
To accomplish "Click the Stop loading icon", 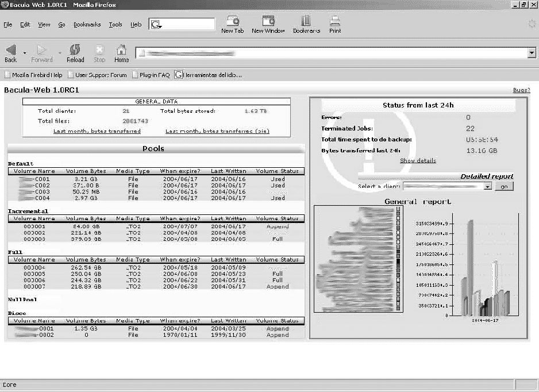I will (x=99, y=50).
